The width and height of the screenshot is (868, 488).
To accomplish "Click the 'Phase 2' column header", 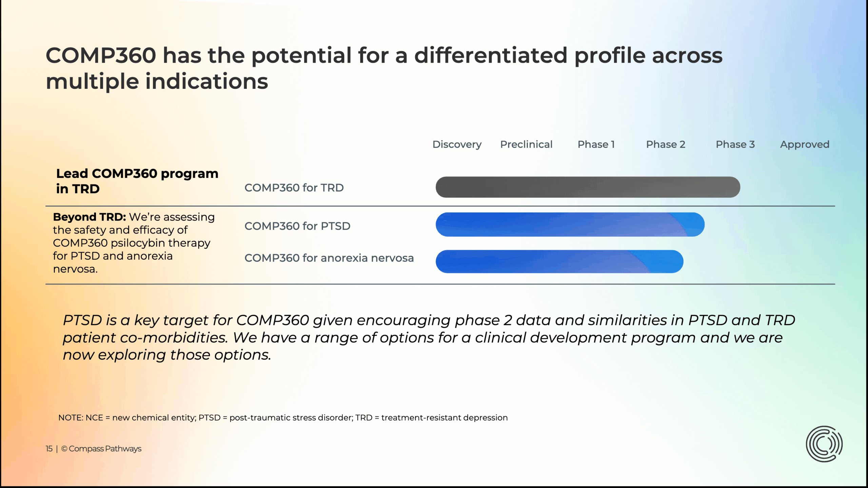I will pyautogui.click(x=666, y=144).
